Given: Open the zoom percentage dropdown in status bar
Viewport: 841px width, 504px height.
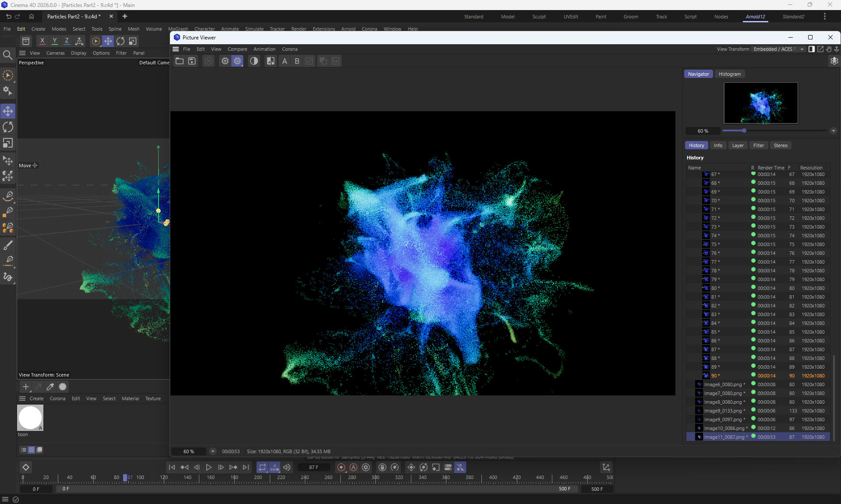Looking at the screenshot, I should click(213, 451).
